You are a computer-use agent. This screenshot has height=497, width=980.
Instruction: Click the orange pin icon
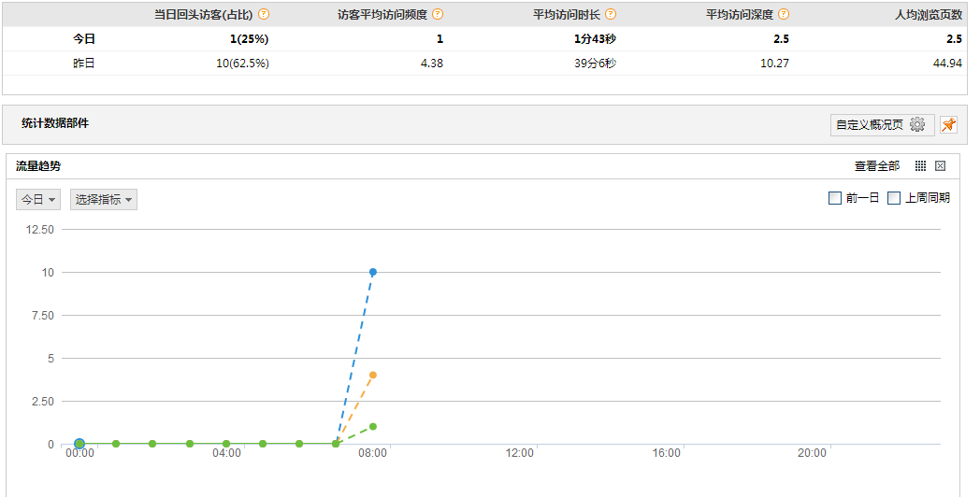[x=949, y=124]
